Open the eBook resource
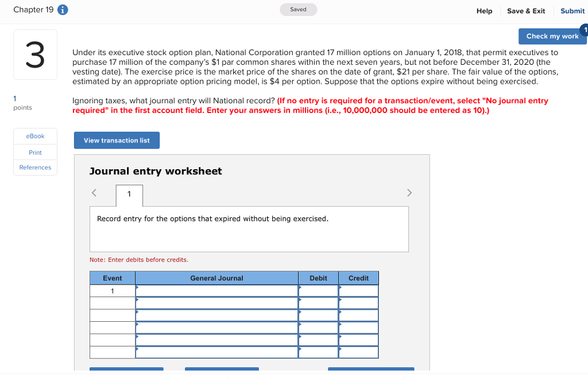588x378 pixels. 35,136
